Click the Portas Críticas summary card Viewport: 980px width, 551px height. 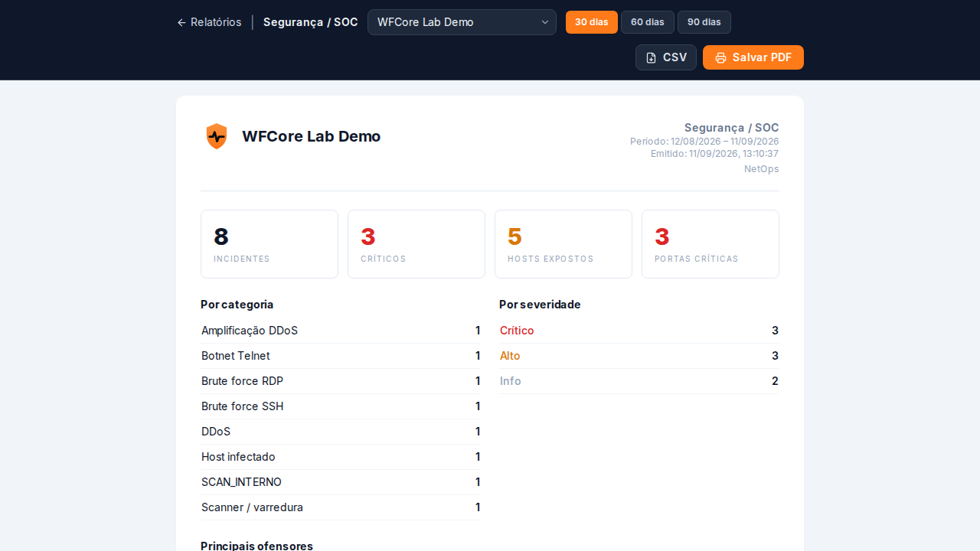[710, 244]
